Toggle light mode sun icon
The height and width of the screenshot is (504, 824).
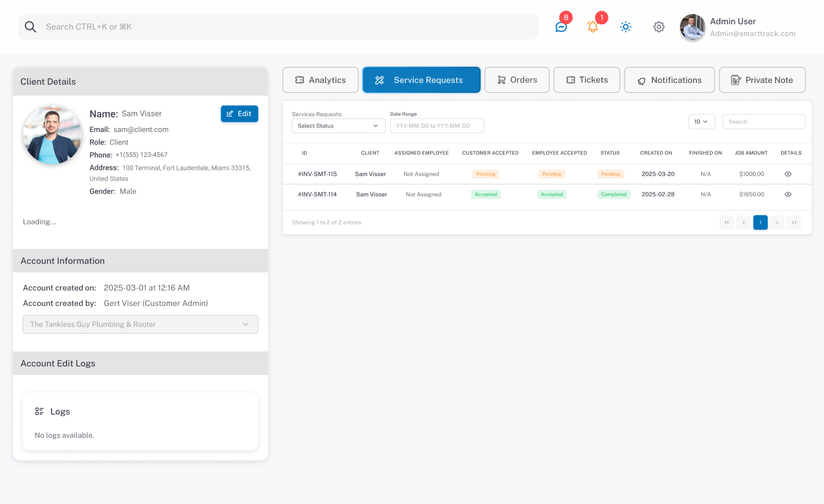coord(625,27)
